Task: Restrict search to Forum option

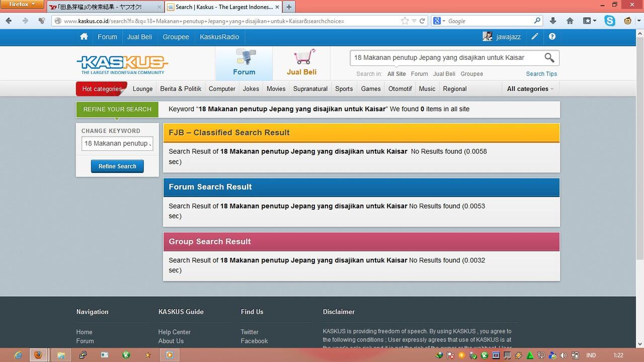Action: pyautogui.click(x=419, y=74)
